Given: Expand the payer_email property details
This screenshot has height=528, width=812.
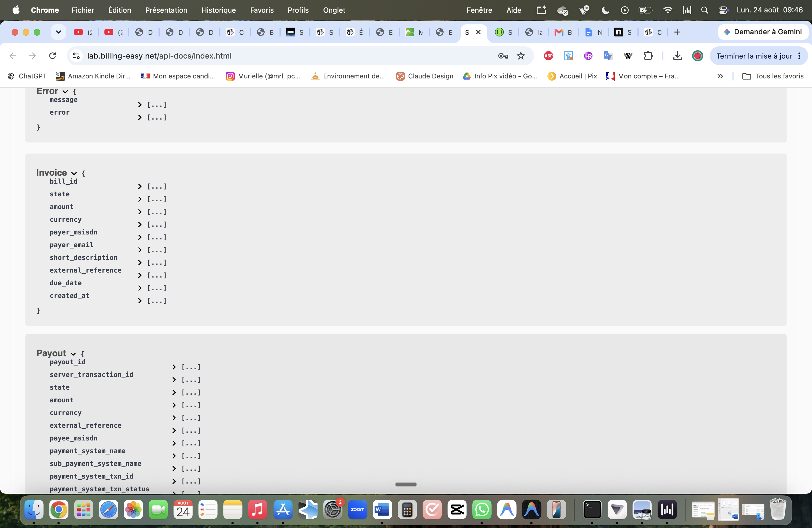Looking at the screenshot, I should click(x=139, y=250).
